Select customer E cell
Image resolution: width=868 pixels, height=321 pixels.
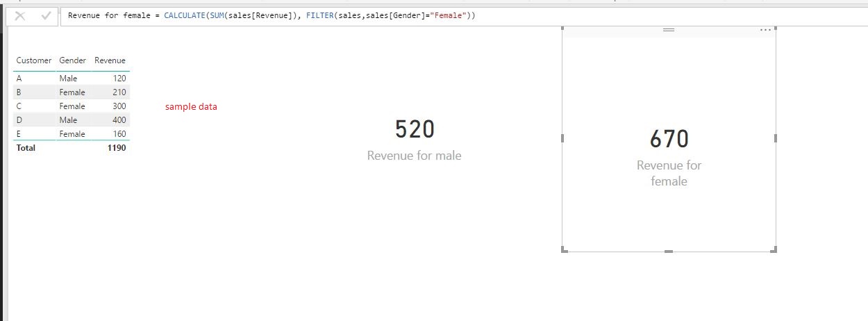[19, 134]
